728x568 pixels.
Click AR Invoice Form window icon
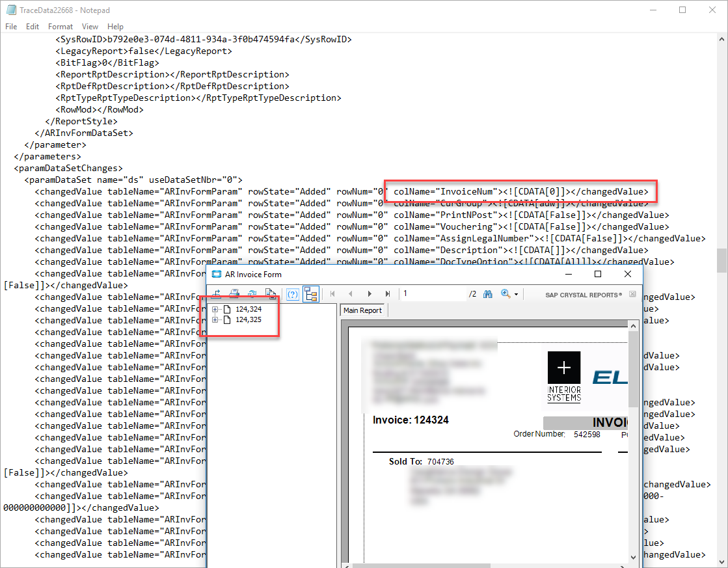pos(217,274)
